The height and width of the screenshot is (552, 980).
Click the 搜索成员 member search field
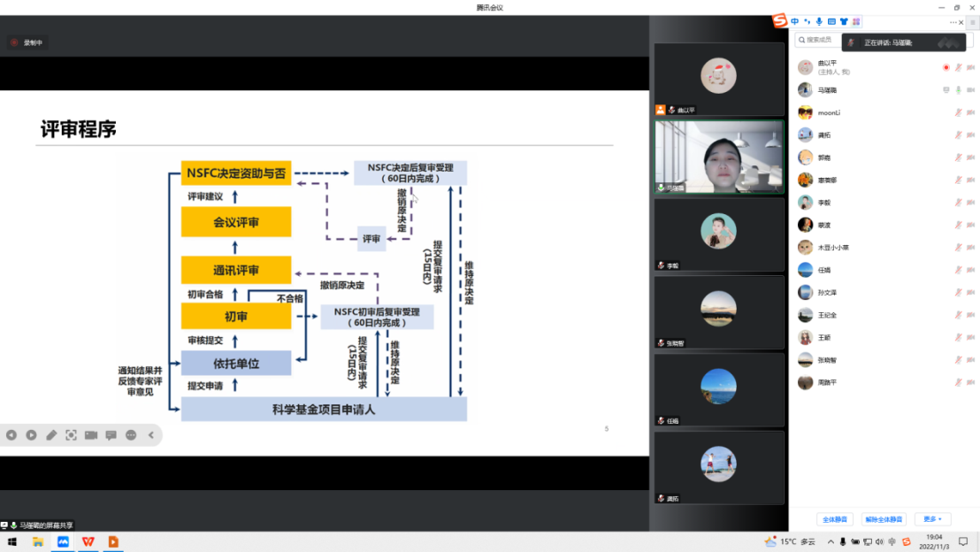818,40
